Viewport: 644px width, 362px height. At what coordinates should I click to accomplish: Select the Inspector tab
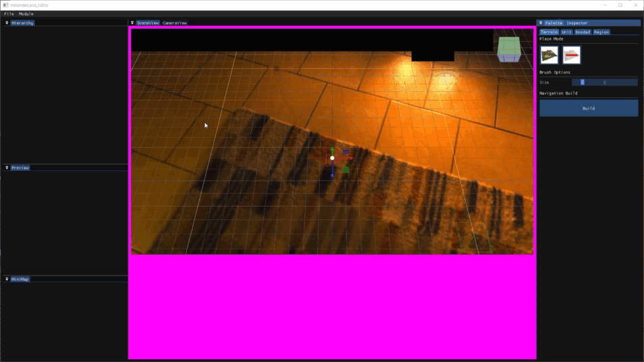[x=577, y=23]
